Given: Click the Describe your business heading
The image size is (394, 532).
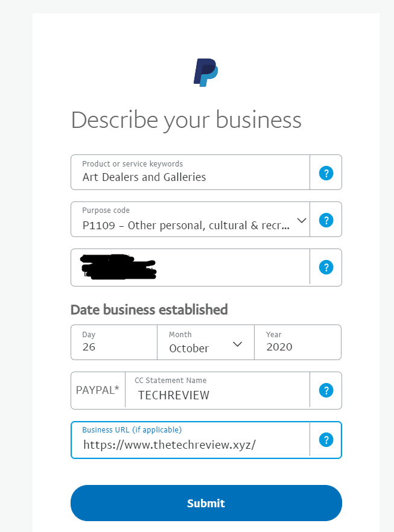Looking at the screenshot, I should (x=186, y=120).
